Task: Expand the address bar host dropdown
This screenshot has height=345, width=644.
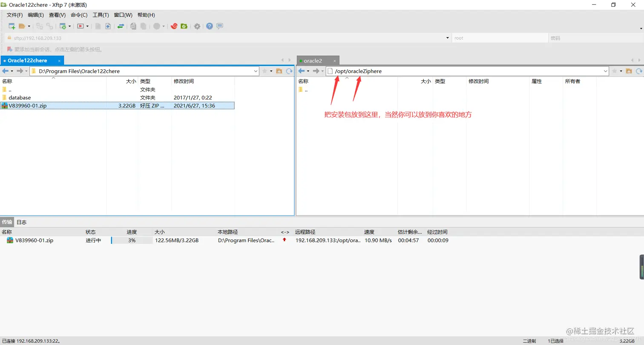Action: coord(447,38)
